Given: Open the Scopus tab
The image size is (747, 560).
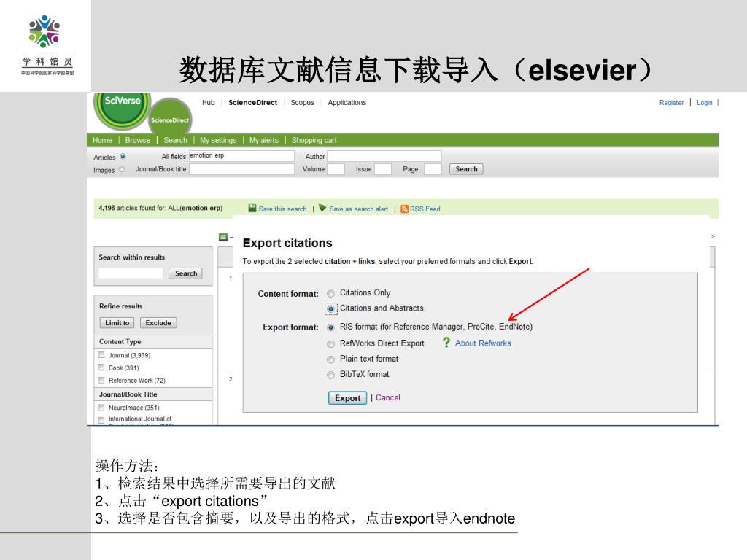Looking at the screenshot, I should (302, 102).
